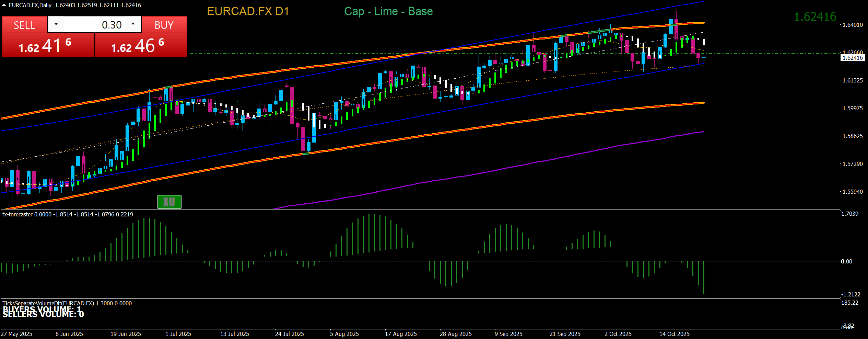Click the 14 Oct 2025 date marker
This screenshot has height=339, width=868.
pyautogui.click(x=674, y=334)
